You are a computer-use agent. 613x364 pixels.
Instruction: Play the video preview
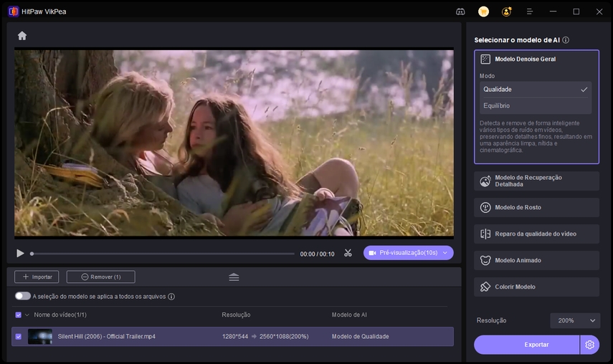20,254
